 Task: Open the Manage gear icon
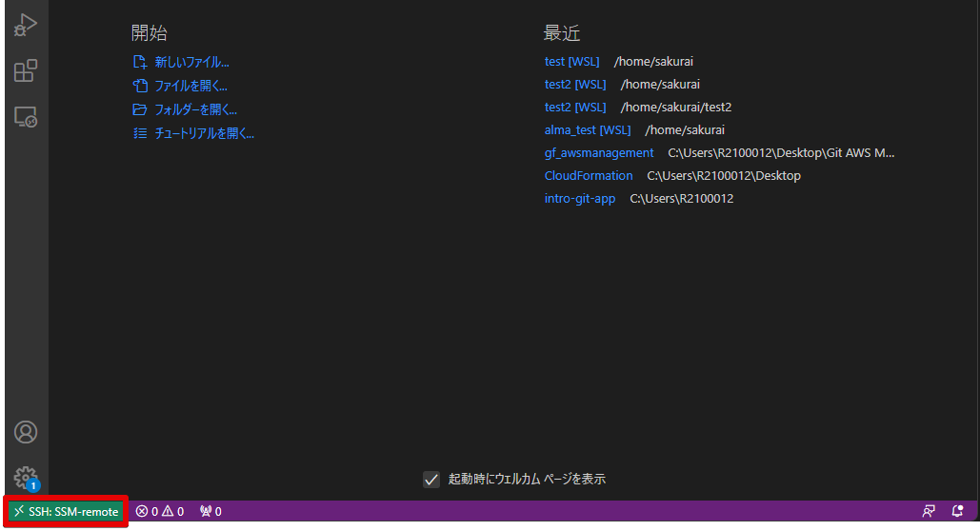tap(26, 478)
